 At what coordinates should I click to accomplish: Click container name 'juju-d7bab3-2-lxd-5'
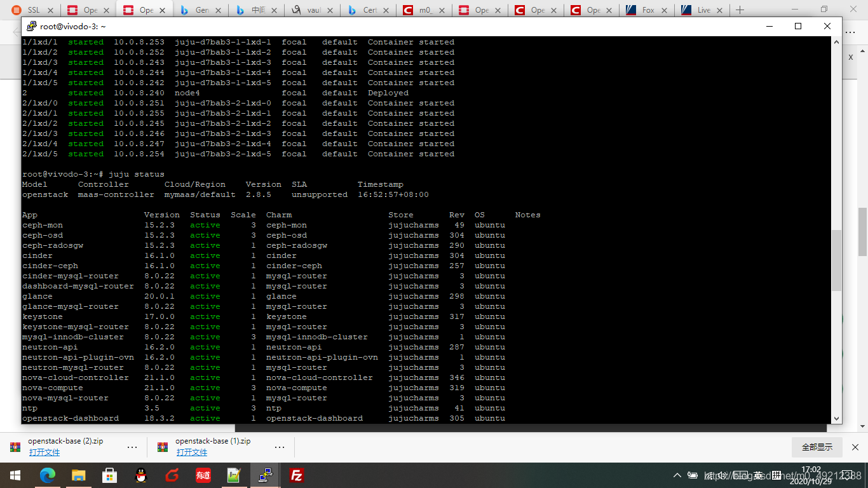223,154
